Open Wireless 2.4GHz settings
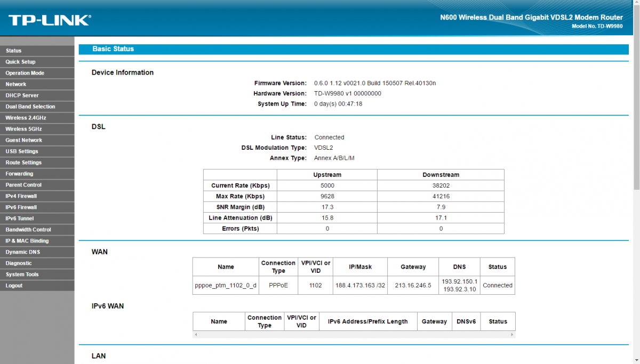 [37, 118]
